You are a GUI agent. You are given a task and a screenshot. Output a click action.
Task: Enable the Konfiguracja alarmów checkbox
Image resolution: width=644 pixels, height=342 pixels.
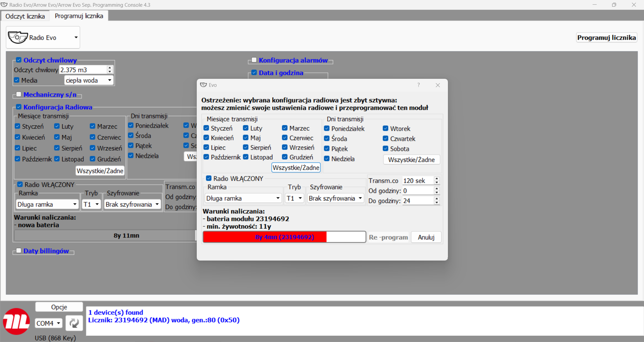[x=254, y=60]
